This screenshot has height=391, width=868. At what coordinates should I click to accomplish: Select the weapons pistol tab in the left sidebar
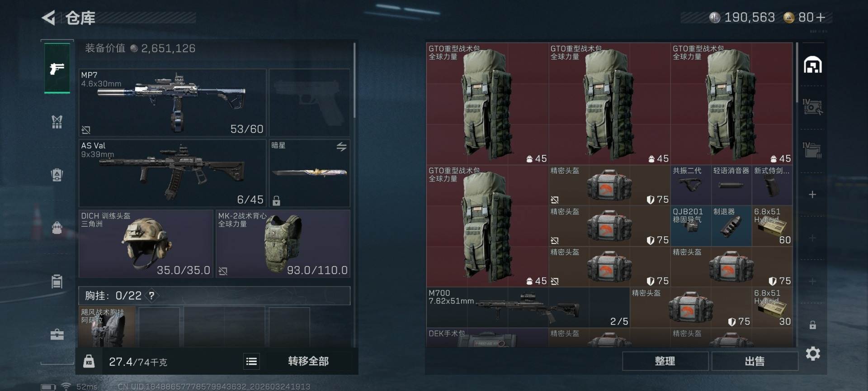pyautogui.click(x=57, y=68)
